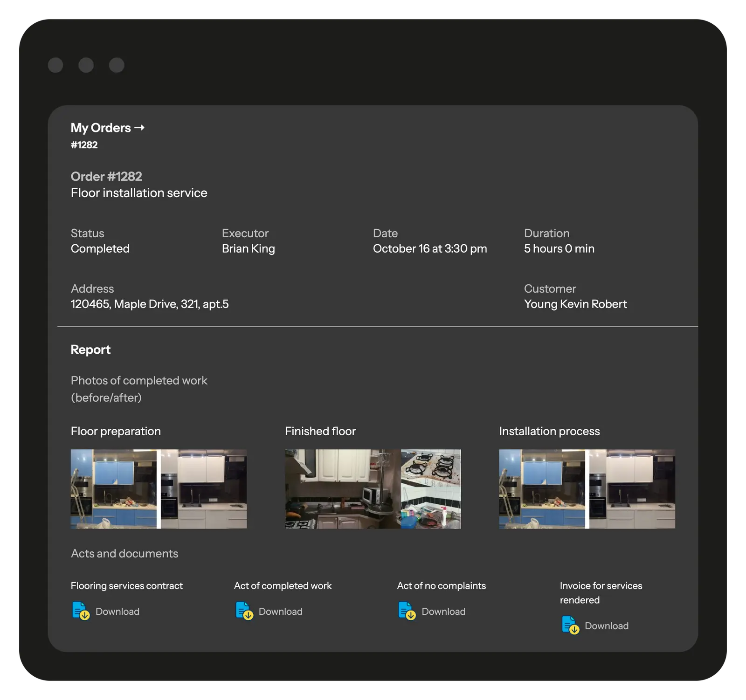Click the first gray window control dot

(55, 65)
